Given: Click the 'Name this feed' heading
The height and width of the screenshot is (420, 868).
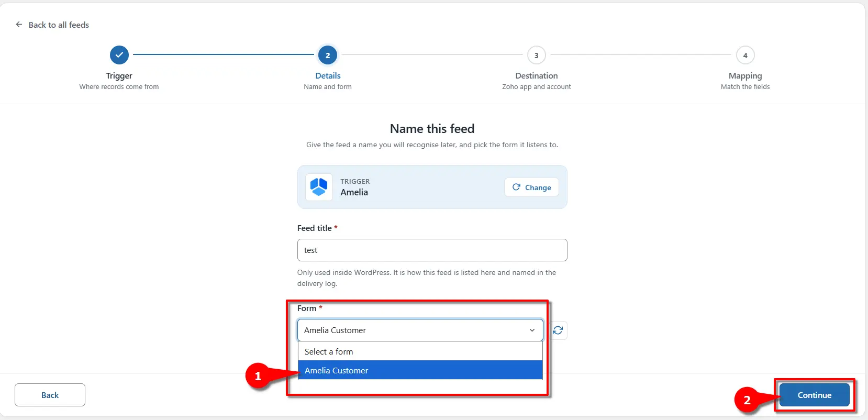Looking at the screenshot, I should pyautogui.click(x=432, y=129).
